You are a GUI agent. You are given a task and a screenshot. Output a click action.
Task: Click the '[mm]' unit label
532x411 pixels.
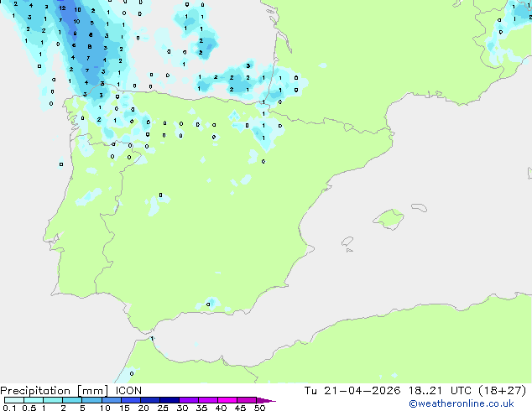(x=92, y=391)
